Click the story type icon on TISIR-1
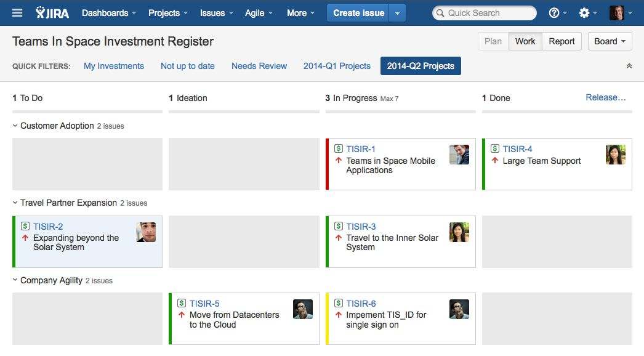The image size is (644, 356). click(x=338, y=148)
